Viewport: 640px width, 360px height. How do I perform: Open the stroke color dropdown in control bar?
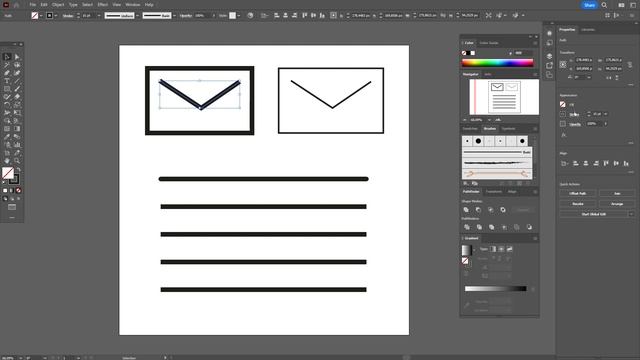[56, 16]
